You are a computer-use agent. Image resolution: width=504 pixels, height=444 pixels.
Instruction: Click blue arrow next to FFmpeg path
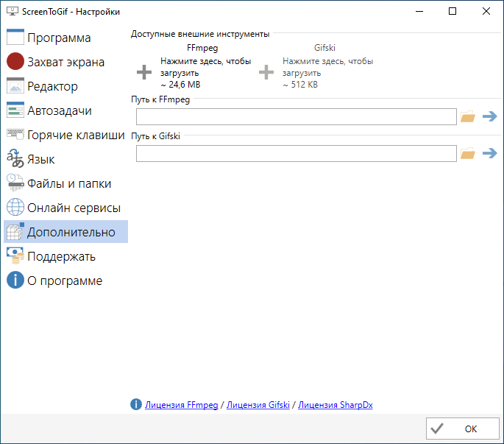[x=490, y=116]
